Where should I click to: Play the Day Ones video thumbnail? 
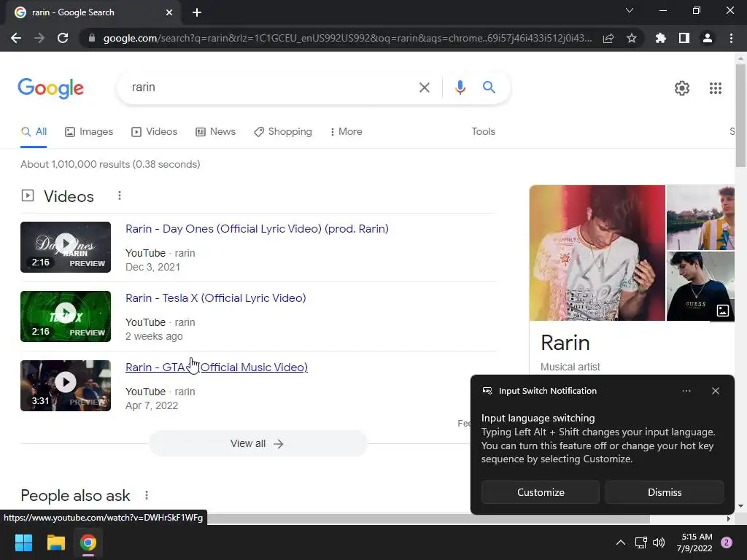click(x=66, y=247)
